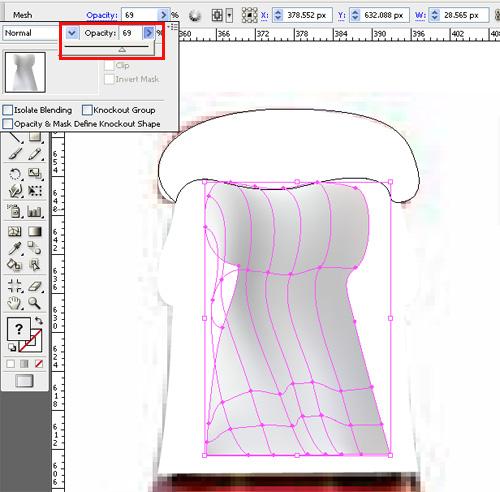Image resolution: width=500 pixels, height=492 pixels.
Task: Tick the Clip checkbox
Action: 109,66
